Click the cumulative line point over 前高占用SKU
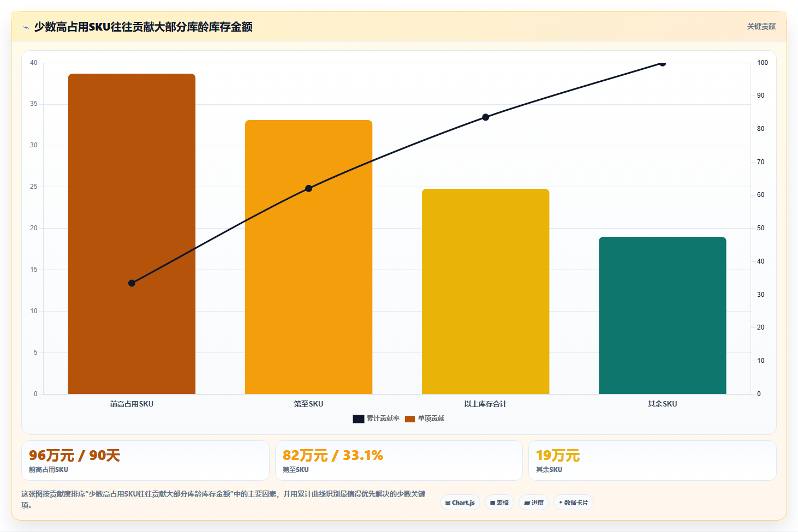 (x=132, y=283)
